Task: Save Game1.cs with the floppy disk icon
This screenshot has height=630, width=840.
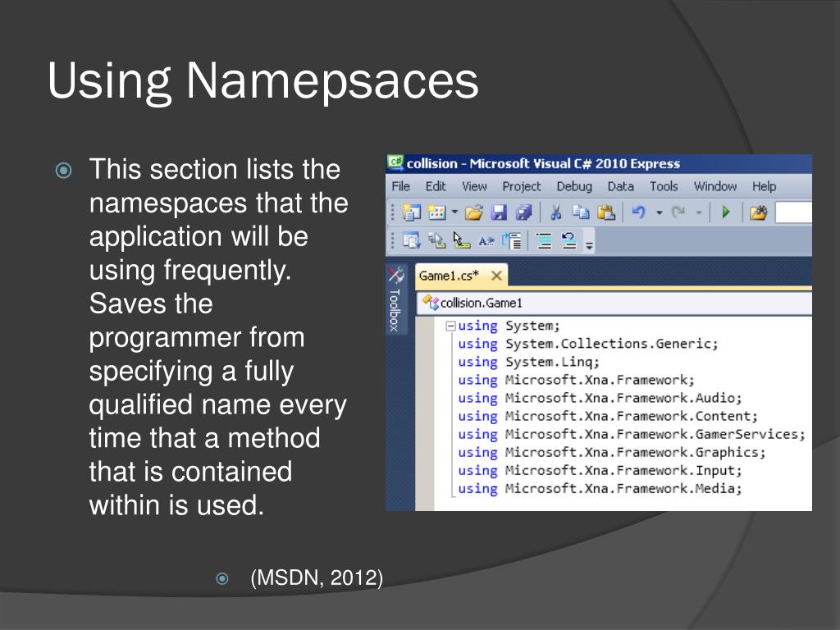Action: (x=499, y=212)
